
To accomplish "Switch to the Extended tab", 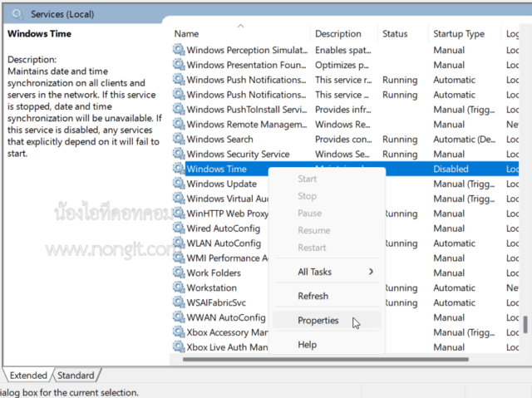I will coord(28,376).
